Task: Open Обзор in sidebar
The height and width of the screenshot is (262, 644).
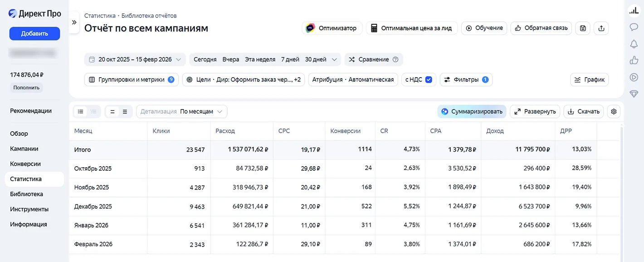Action: point(19,133)
